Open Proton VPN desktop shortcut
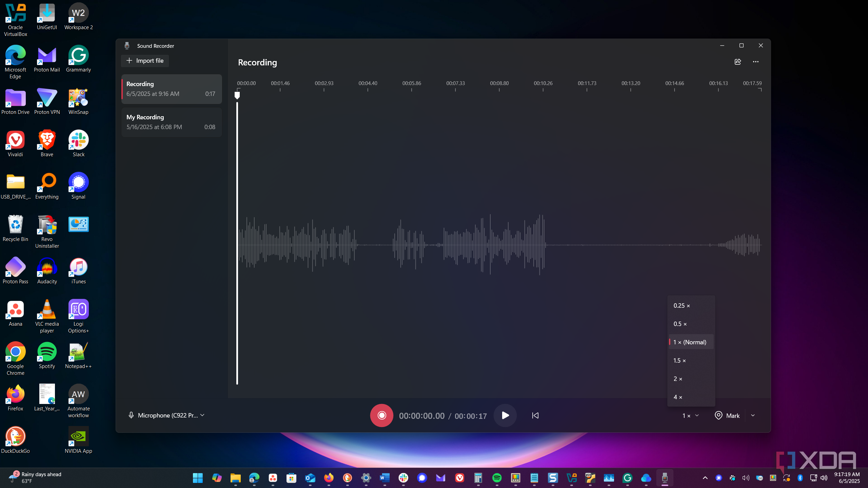This screenshot has height=488, width=868. coord(47,102)
